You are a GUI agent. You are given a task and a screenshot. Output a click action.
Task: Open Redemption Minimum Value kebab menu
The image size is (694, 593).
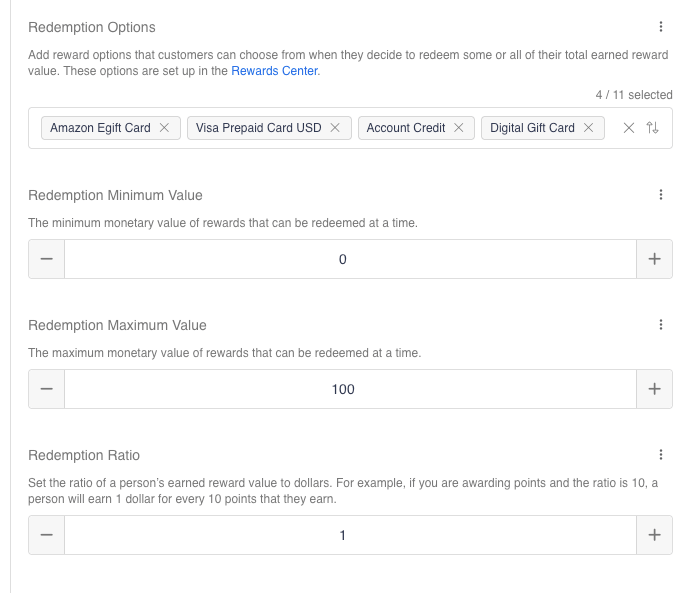pyautogui.click(x=661, y=195)
